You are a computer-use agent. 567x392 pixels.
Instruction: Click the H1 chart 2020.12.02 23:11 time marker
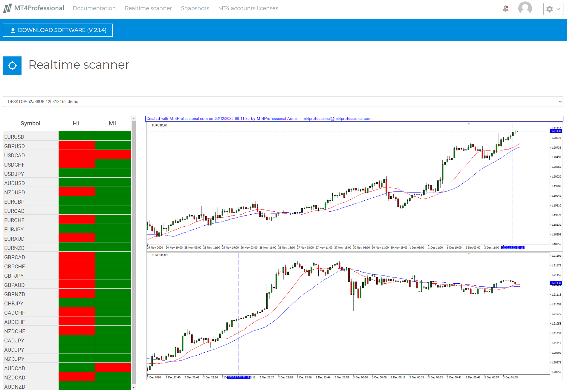pyautogui.click(x=513, y=248)
